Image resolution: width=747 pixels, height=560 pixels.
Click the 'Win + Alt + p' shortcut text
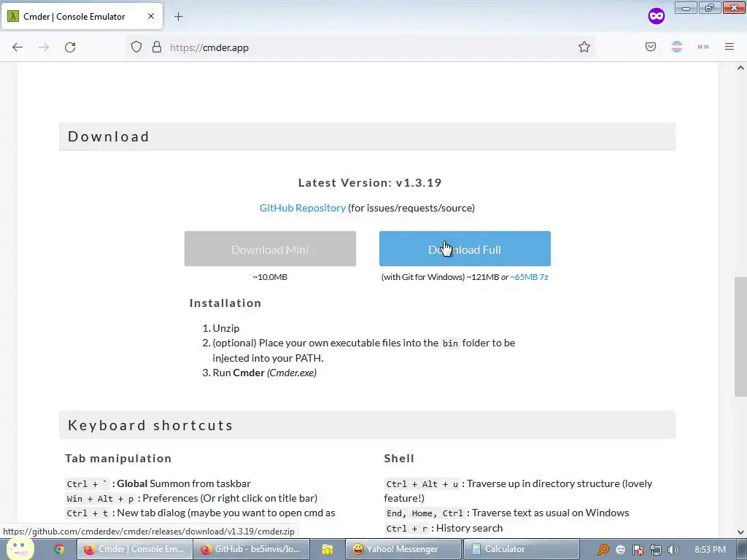coord(101,499)
